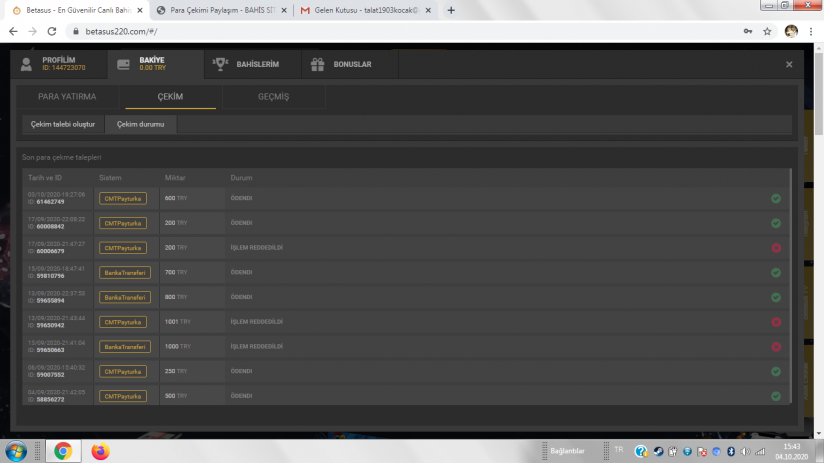Open the Chrome three-dot menu

811,32
